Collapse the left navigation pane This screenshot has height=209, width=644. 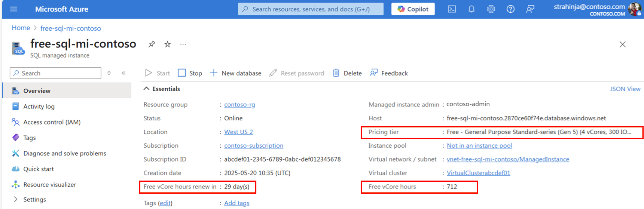tap(123, 73)
